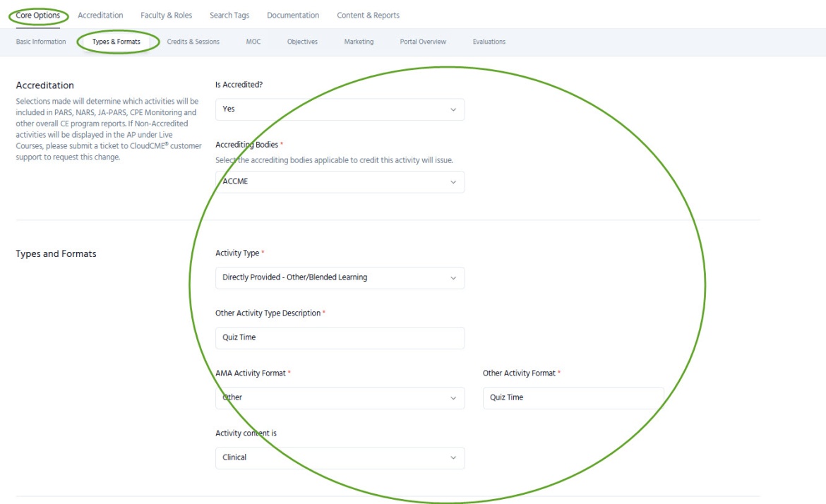This screenshot has width=826, height=504.
Task: Go to the Search Tags tab
Action: [x=229, y=16]
